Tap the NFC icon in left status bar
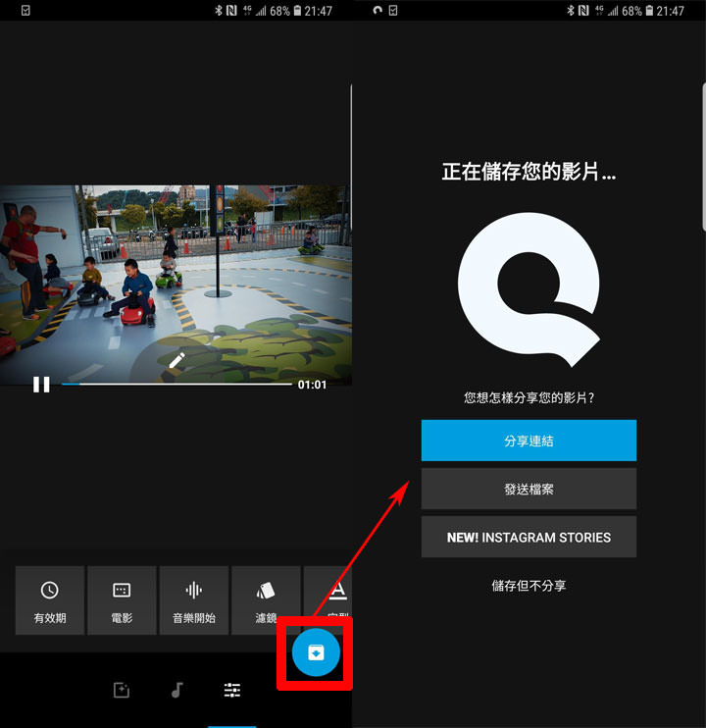The image size is (706, 728). click(x=231, y=10)
